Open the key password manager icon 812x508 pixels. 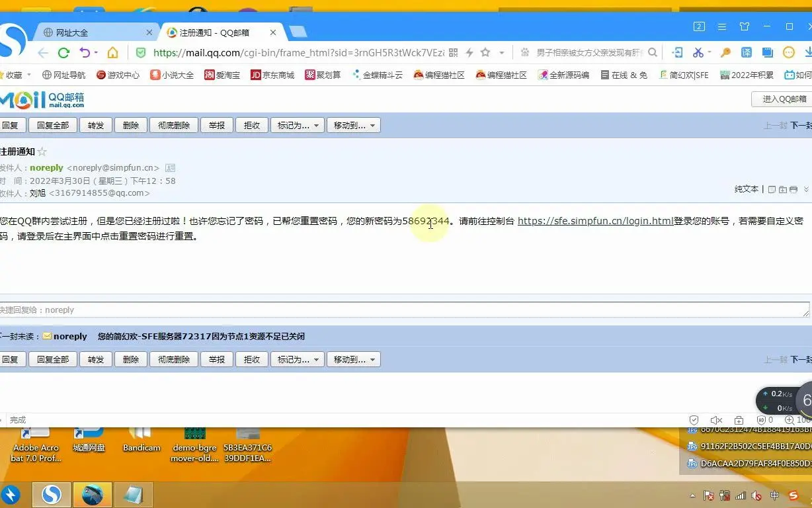tap(725, 53)
